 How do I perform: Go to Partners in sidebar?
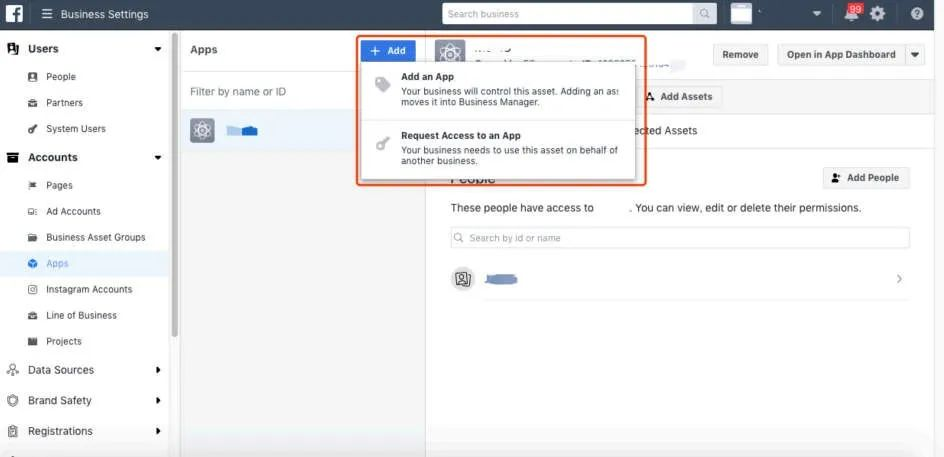point(64,103)
